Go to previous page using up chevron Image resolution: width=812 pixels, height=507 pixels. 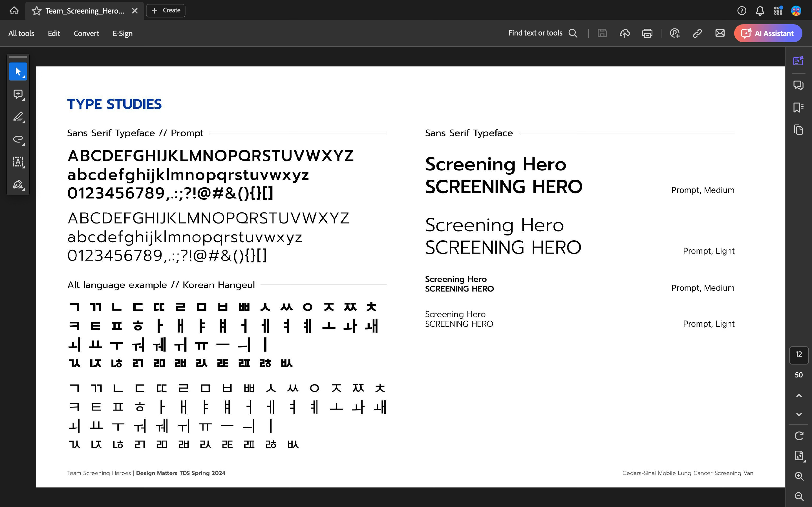[798, 396]
